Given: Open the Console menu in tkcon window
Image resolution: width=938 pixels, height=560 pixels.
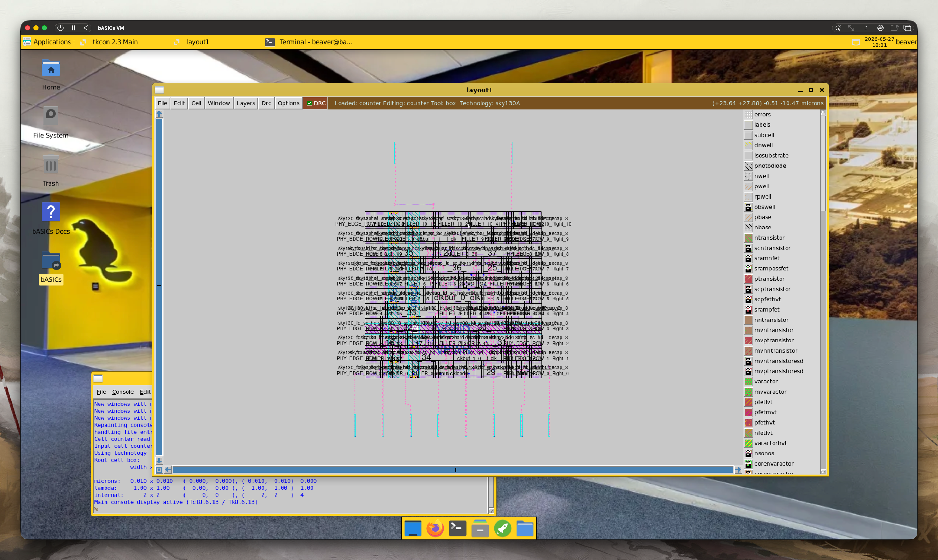Looking at the screenshot, I should click(x=123, y=392).
